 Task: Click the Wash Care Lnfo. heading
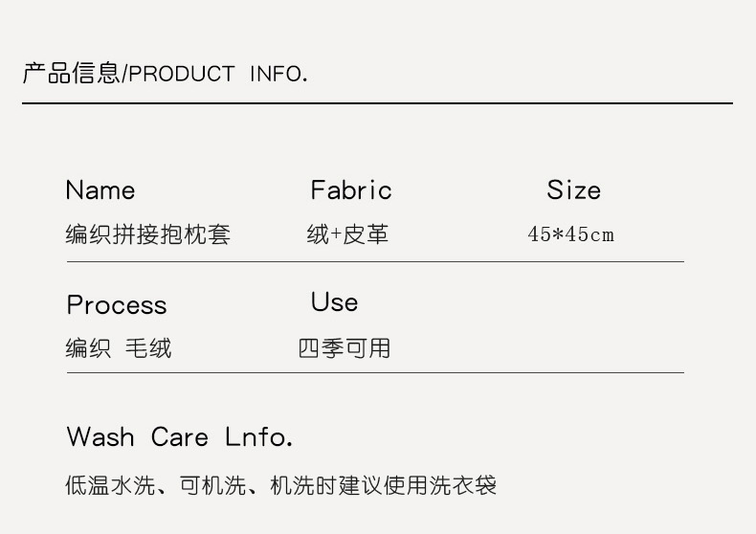(x=180, y=437)
